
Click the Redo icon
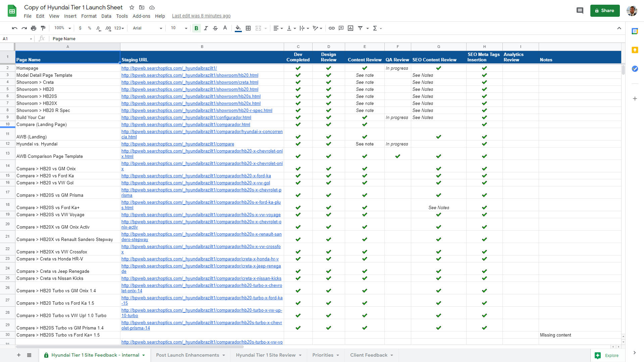coord(24,28)
